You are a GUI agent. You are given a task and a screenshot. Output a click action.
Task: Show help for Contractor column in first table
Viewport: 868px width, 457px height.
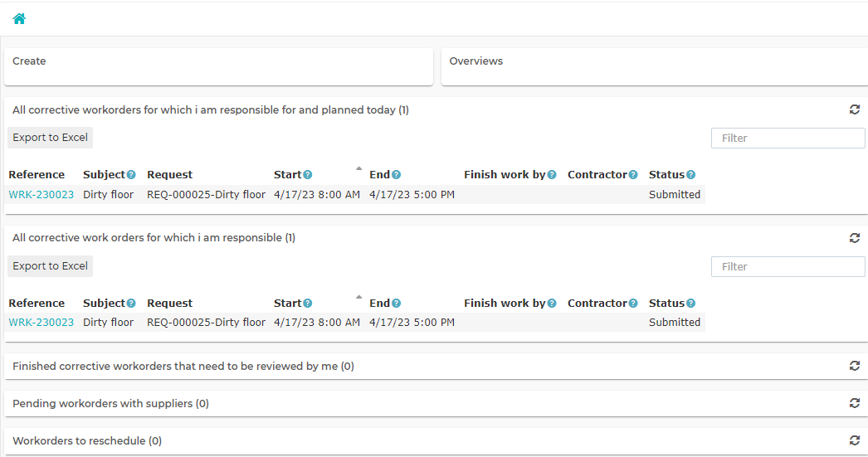click(633, 175)
